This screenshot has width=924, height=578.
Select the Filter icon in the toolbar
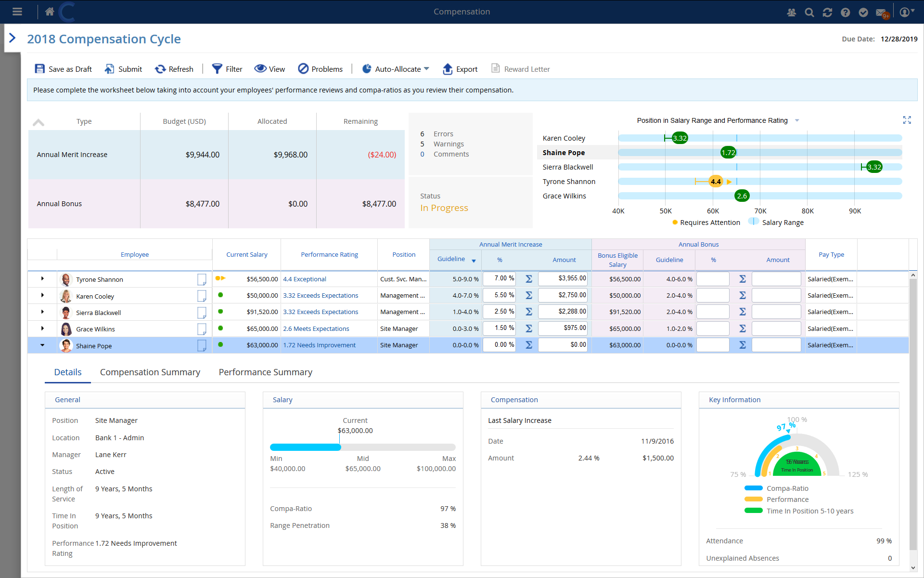(218, 68)
